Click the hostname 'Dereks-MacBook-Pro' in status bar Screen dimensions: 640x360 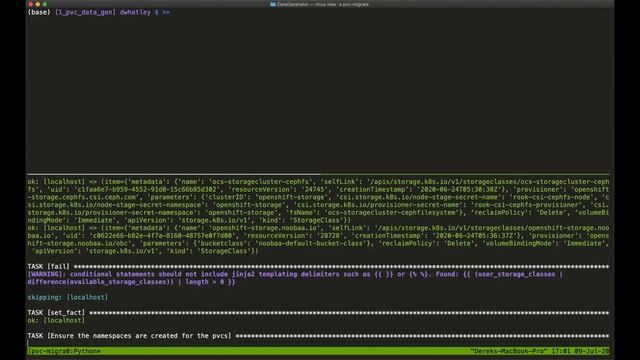click(x=509, y=351)
